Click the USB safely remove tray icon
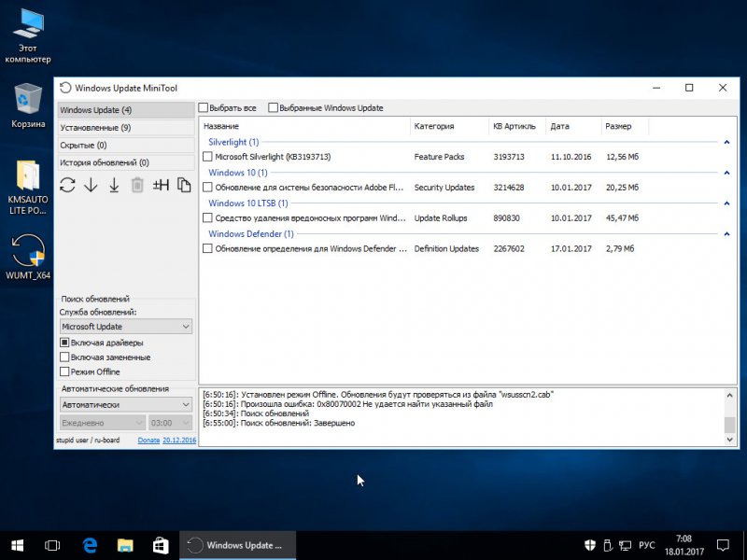 coord(608,545)
